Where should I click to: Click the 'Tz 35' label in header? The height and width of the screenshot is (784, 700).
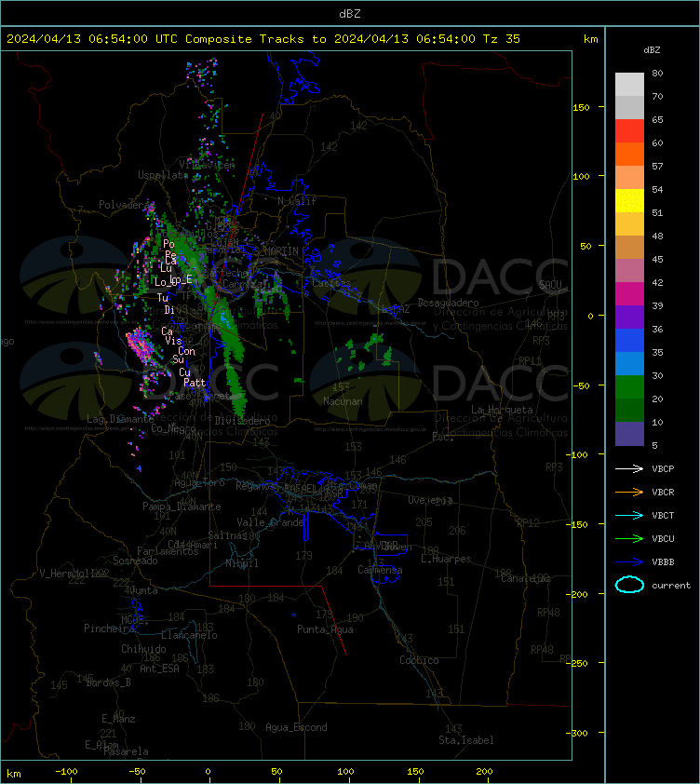click(502, 39)
